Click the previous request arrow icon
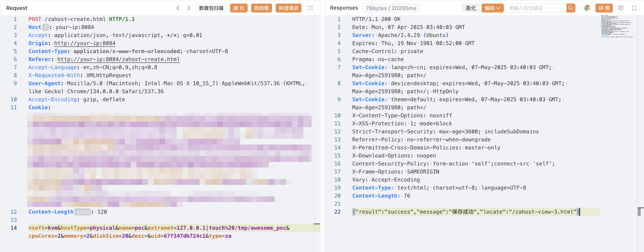 178,8
